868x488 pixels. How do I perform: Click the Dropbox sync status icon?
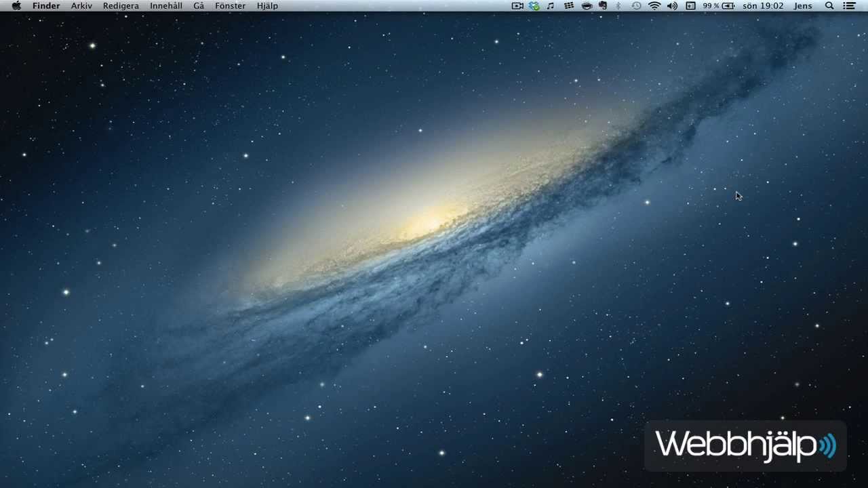[x=534, y=6]
